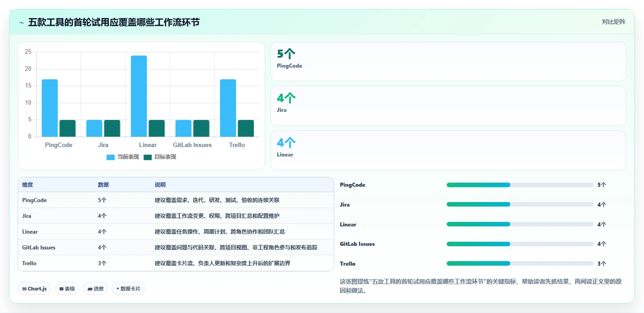This screenshot has width=644, height=313.
Task: Select the 4个 Linear stat card
Action: pos(448,150)
